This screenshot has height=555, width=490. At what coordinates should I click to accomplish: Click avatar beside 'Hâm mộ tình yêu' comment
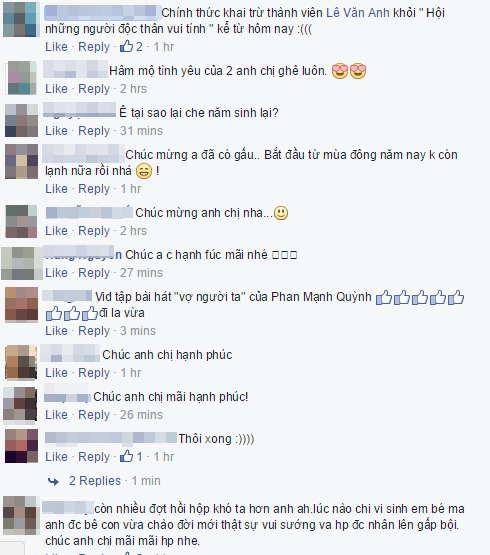pyautogui.click(x=22, y=78)
